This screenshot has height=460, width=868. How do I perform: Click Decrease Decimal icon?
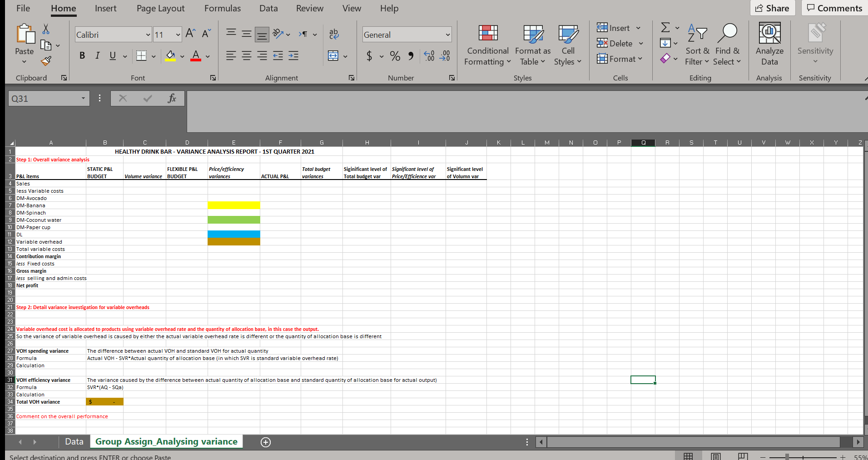click(445, 56)
